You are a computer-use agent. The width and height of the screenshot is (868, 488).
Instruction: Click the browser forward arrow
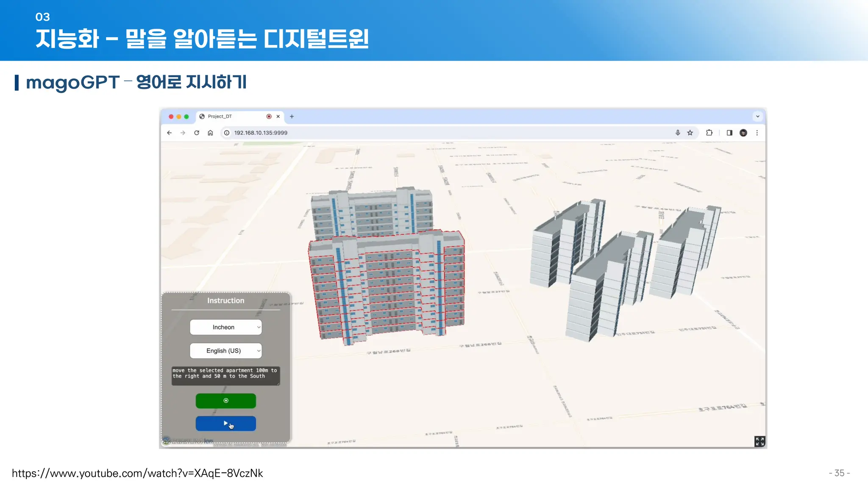(183, 133)
